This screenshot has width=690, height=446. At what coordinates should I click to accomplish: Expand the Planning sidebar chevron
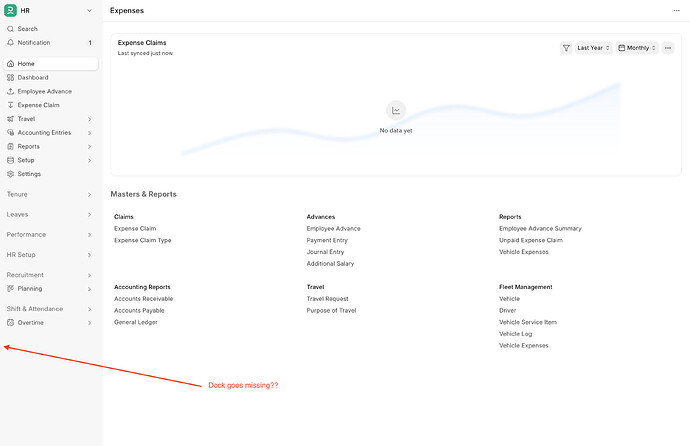click(89, 289)
